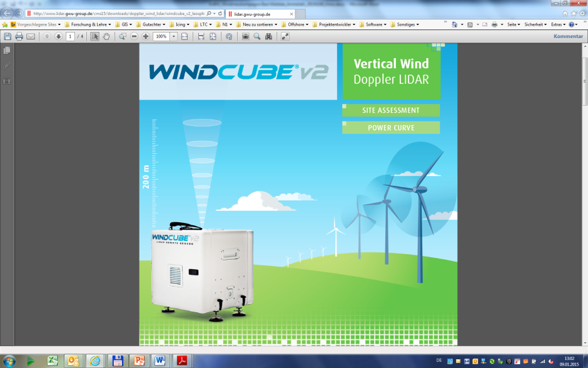Screen dimensions: 588x368
Task: Open the Windows Start button
Action: coord(9,361)
